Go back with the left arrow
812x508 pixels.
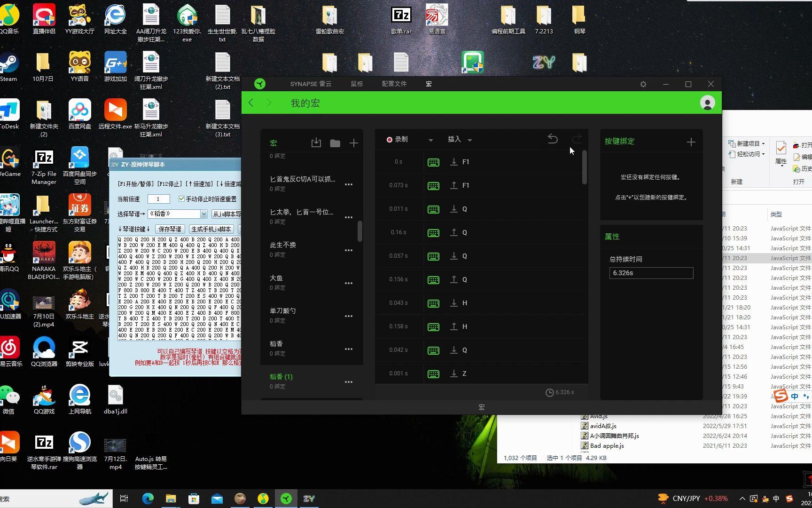click(x=251, y=103)
